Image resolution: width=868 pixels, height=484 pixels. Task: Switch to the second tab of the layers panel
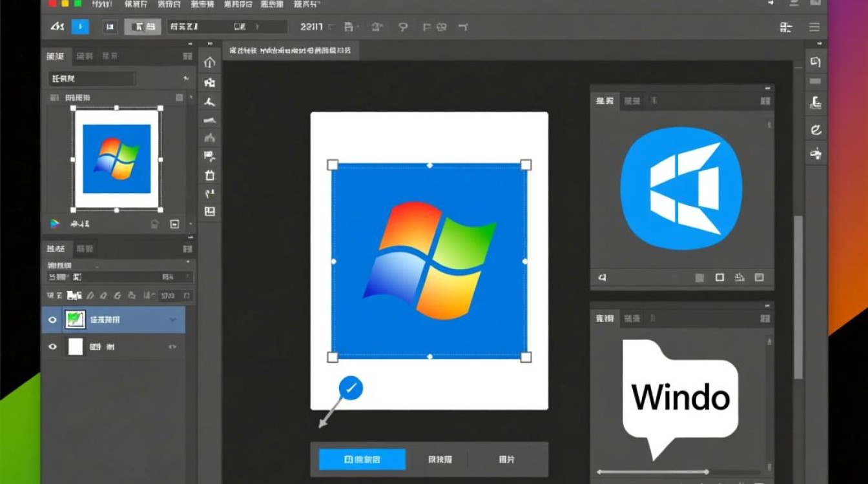click(85, 248)
